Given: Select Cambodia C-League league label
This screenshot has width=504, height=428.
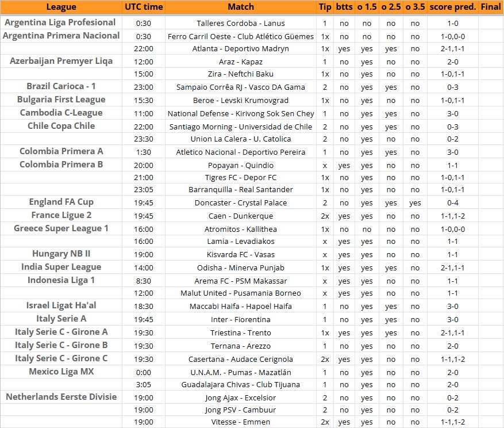Looking at the screenshot, I should 61,113.
